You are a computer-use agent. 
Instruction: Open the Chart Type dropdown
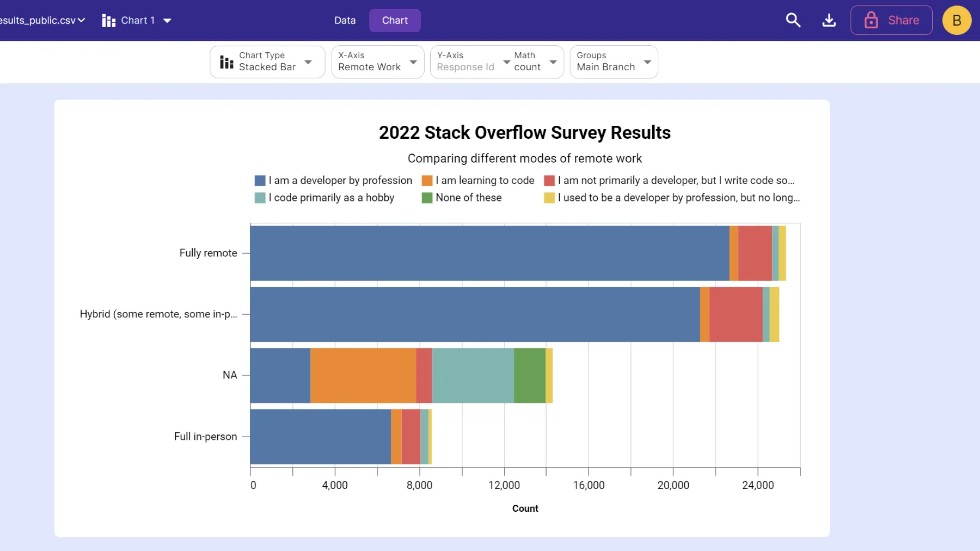click(309, 62)
